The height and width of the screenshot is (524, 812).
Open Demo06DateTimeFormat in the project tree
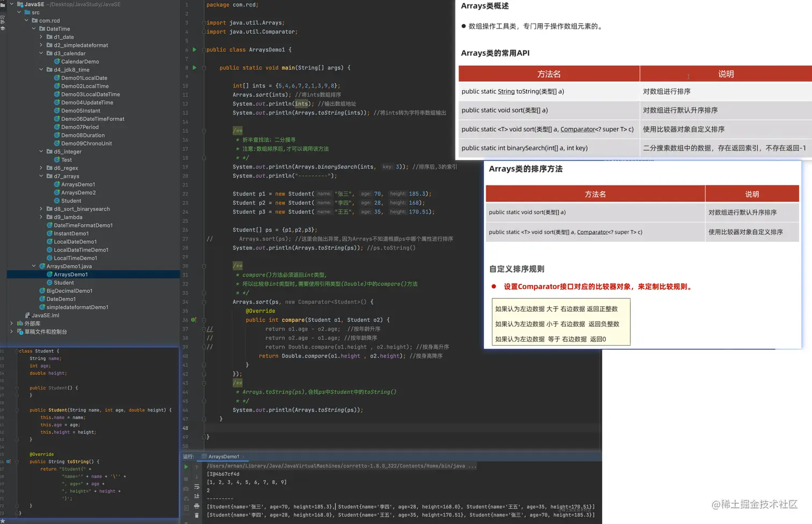click(93, 119)
